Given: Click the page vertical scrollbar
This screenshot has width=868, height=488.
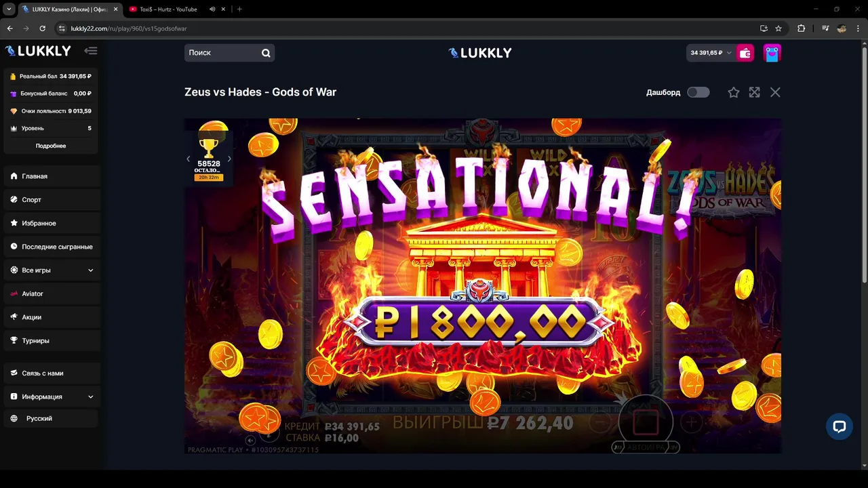Looking at the screenshot, I should coord(864,163).
